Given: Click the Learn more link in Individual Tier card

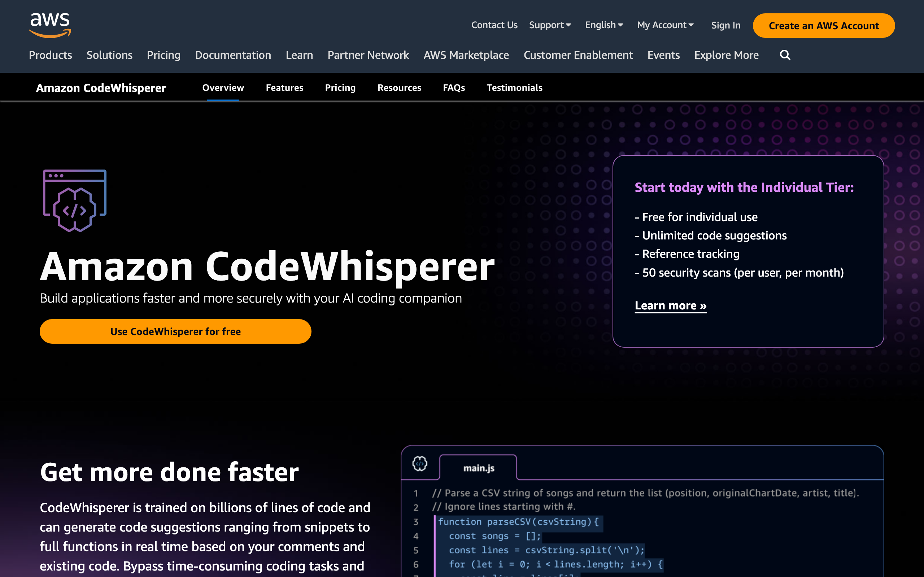Looking at the screenshot, I should tap(671, 305).
